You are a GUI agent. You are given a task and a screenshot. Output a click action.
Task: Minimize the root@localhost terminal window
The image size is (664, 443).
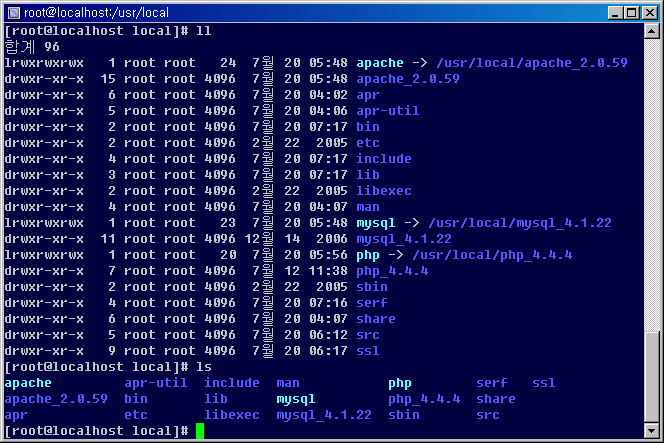(x=615, y=13)
